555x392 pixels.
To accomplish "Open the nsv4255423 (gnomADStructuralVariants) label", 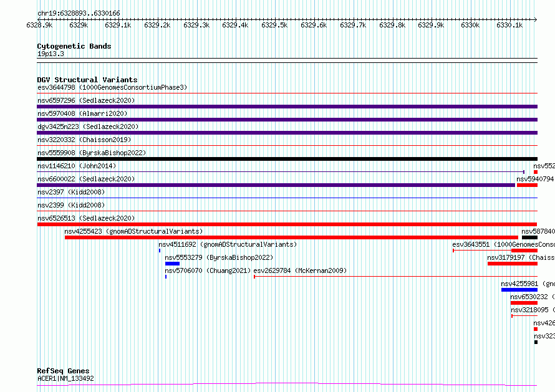I will [133, 231].
